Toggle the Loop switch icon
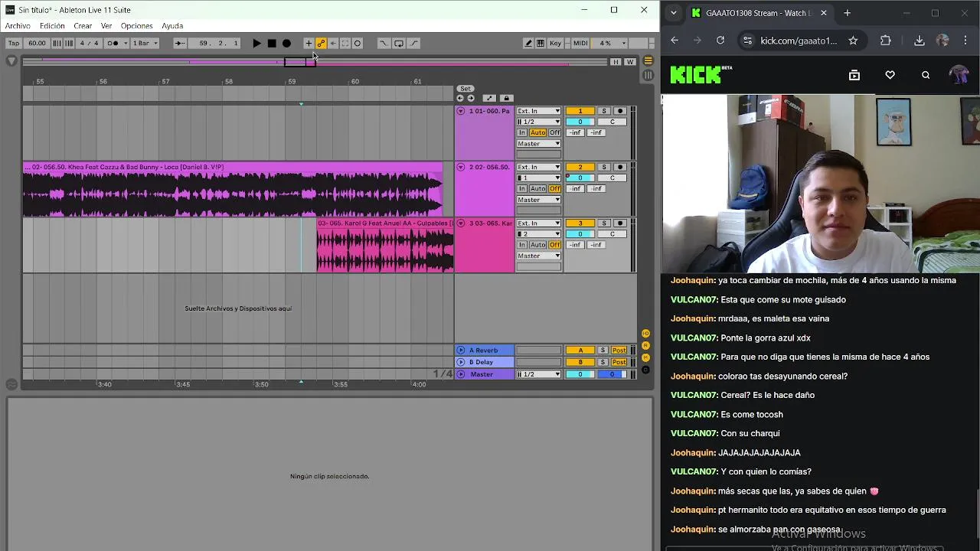 (399, 44)
